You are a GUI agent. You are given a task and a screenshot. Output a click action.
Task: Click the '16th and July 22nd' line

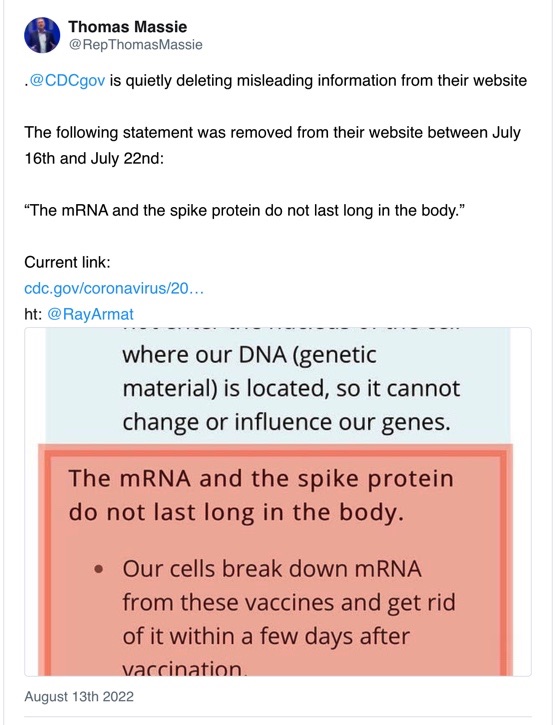[x=94, y=158]
